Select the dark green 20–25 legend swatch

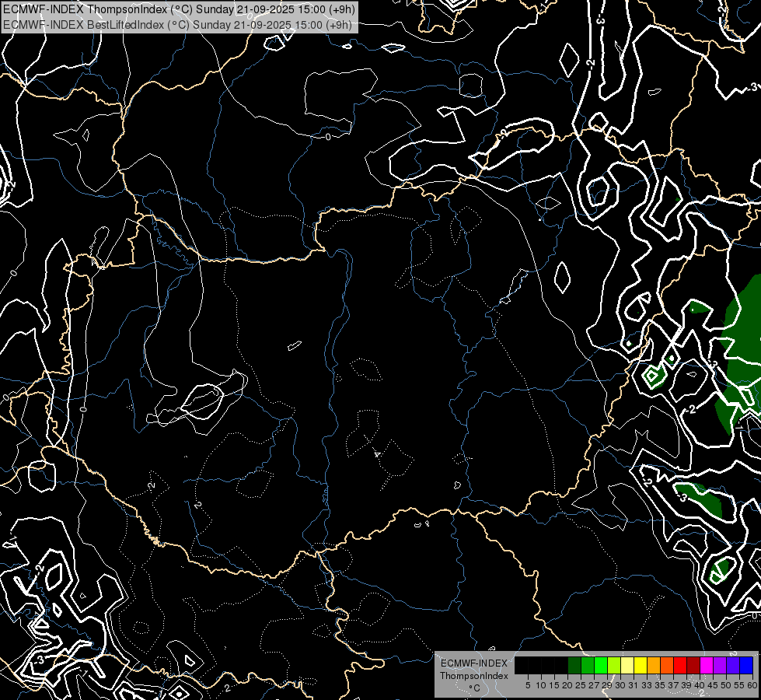pyautogui.click(x=574, y=665)
